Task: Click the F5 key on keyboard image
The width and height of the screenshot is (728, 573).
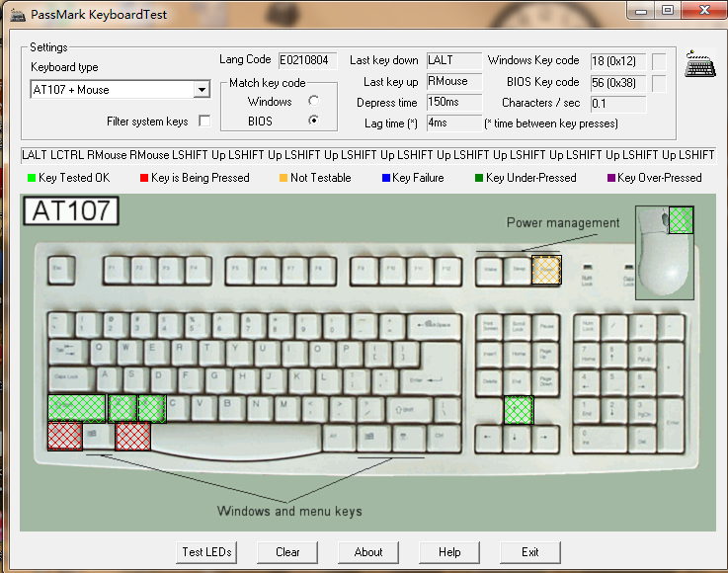Action: pyautogui.click(x=239, y=271)
